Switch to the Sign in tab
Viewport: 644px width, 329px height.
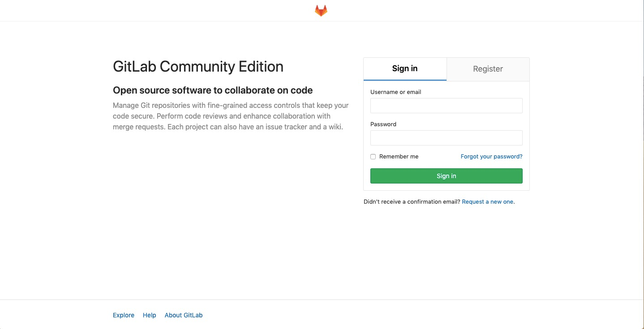coord(405,69)
